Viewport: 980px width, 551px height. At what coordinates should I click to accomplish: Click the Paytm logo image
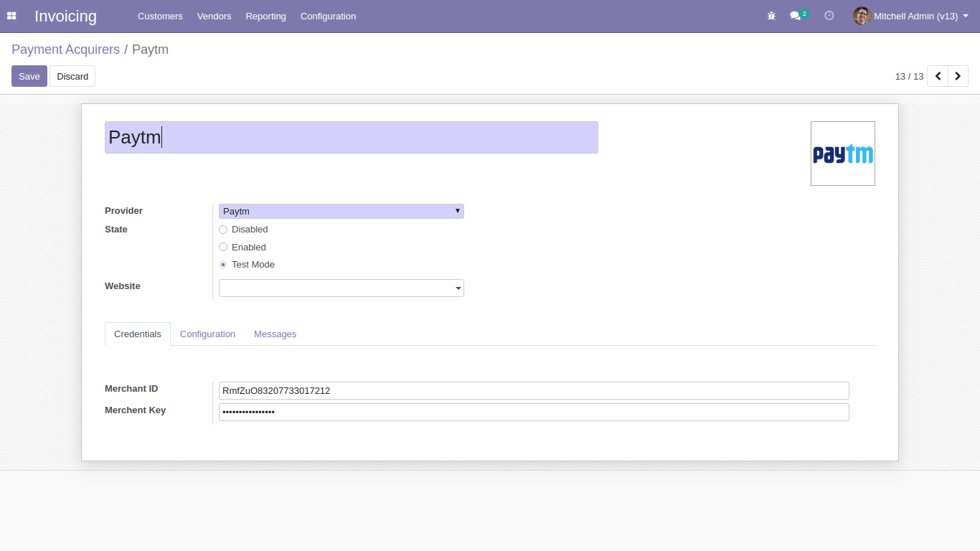pos(843,154)
